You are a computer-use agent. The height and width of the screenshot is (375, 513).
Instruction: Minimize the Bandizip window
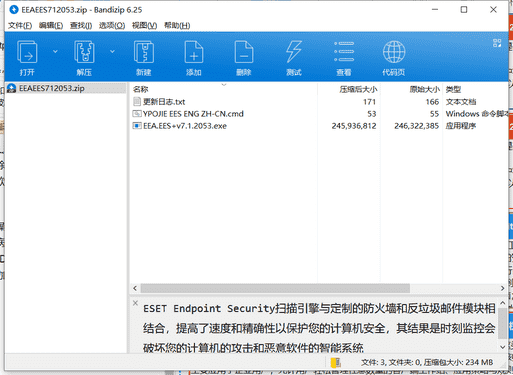[435, 10]
